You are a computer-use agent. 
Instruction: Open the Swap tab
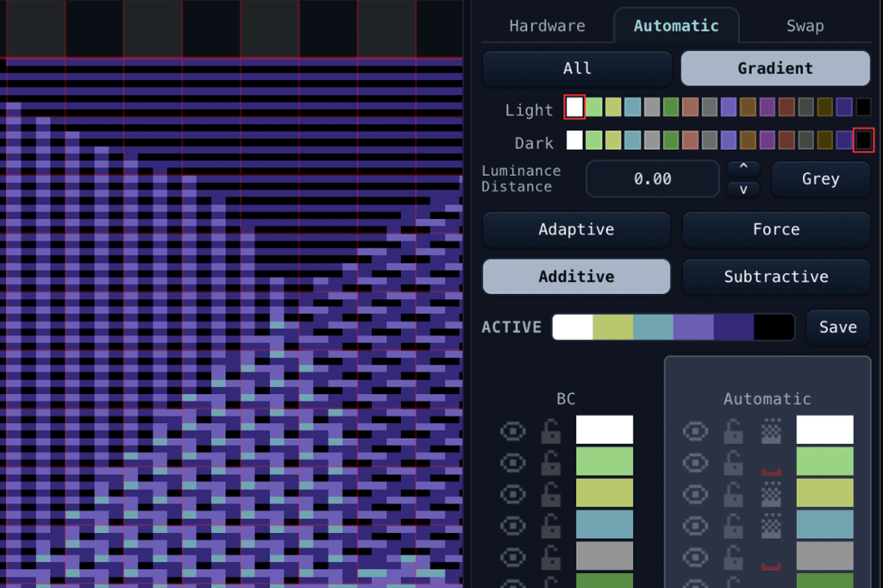[x=805, y=26]
